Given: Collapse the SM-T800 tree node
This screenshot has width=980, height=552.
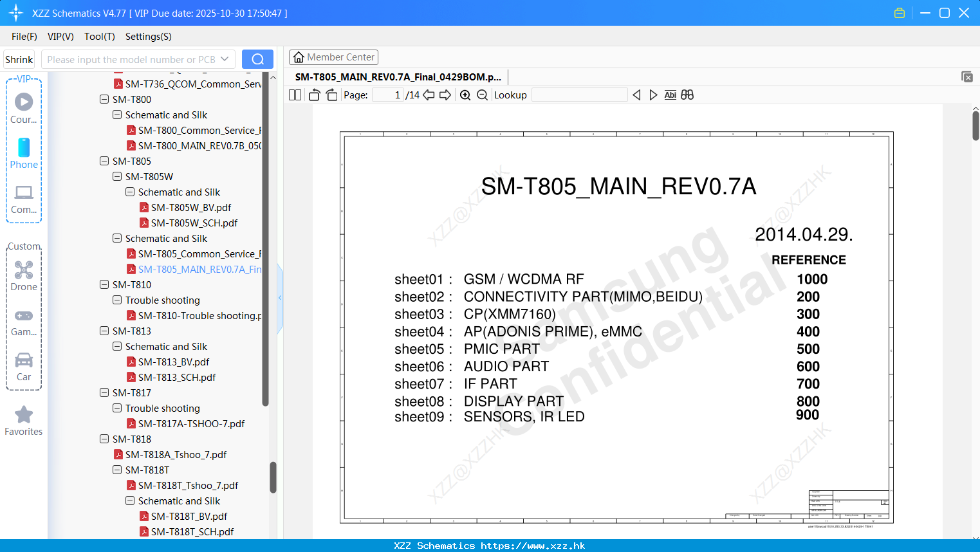Looking at the screenshot, I should coord(104,99).
